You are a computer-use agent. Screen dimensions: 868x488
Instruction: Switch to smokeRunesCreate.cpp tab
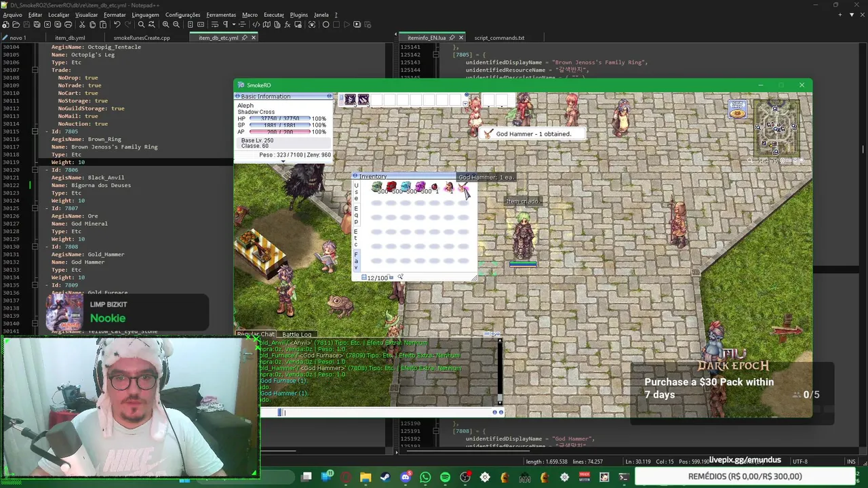142,38
